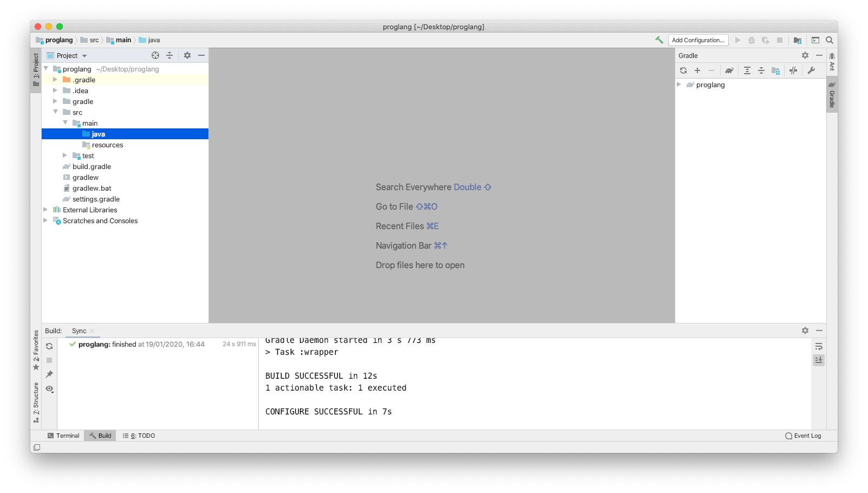Toggle scroll to end in build console

[x=818, y=360]
